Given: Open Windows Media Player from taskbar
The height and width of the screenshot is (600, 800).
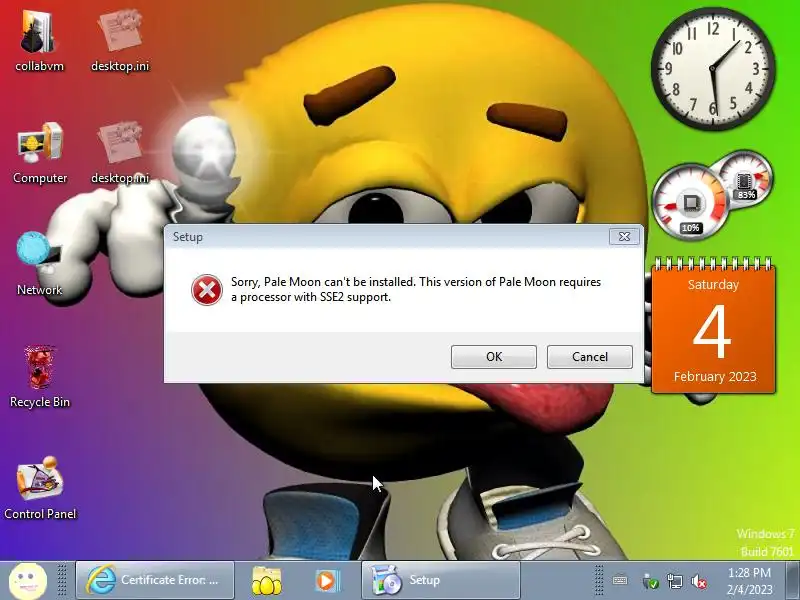Looking at the screenshot, I should tap(327, 581).
